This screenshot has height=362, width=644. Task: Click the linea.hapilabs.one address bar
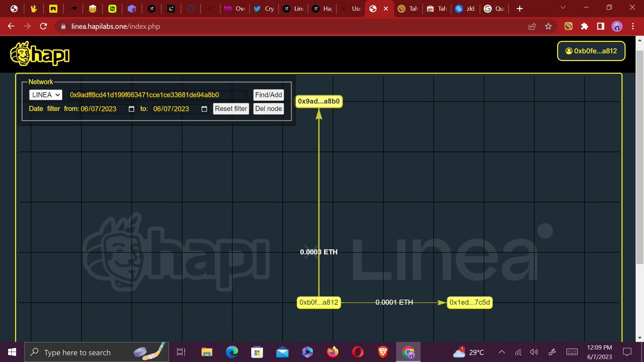[290, 26]
